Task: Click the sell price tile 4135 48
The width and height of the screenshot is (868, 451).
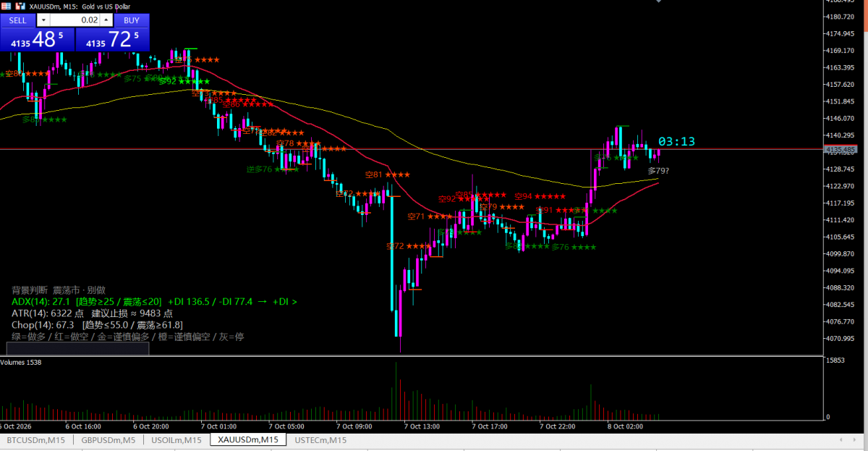Action: click(37, 40)
